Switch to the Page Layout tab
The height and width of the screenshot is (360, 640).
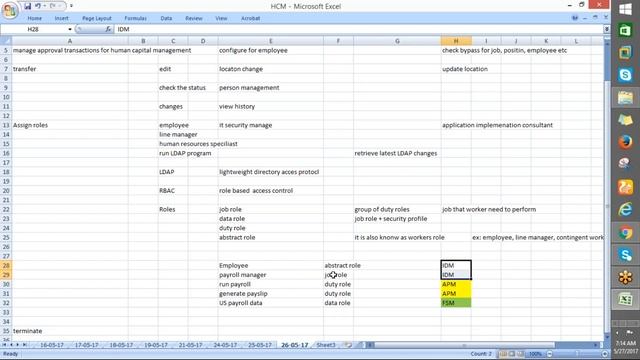point(97,18)
